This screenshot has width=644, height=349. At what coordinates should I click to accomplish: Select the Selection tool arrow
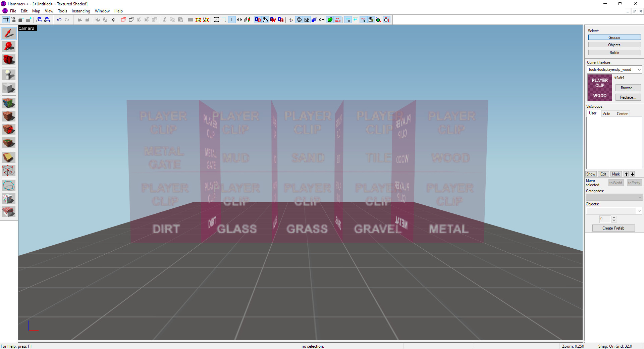(x=8, y=33)
